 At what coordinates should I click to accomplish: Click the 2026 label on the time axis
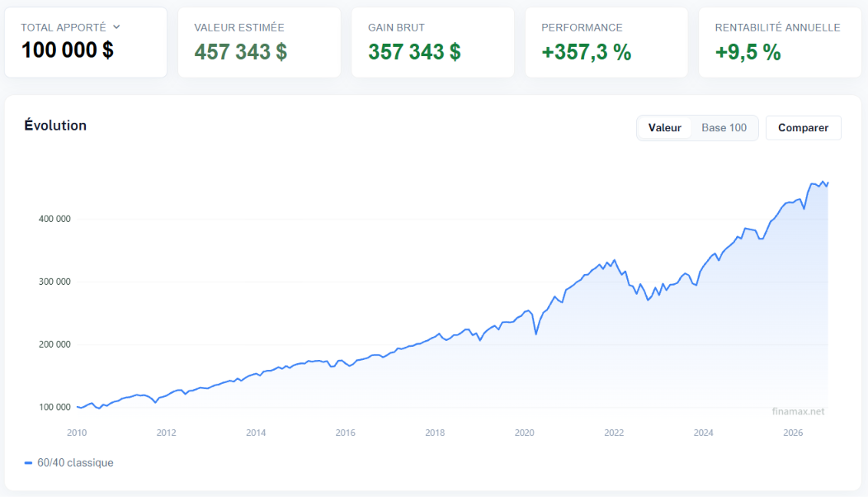tap(793, 433)
